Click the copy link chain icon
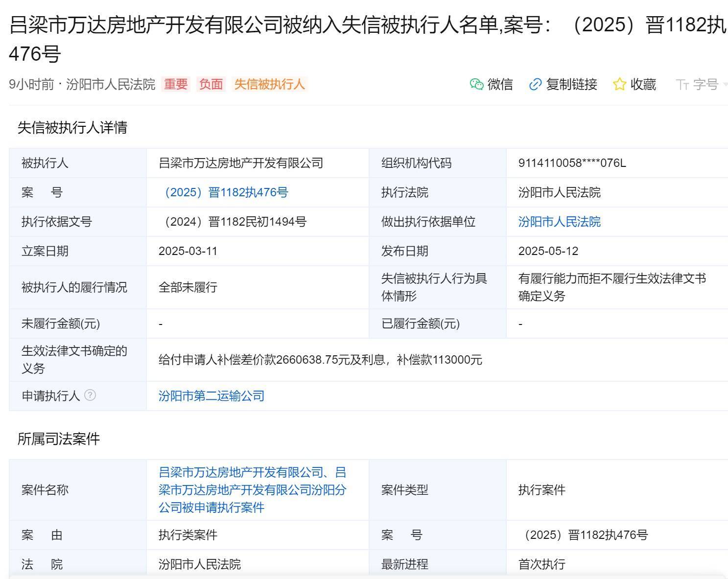This screenshot has height=579, width=728. tap(535, 84)
